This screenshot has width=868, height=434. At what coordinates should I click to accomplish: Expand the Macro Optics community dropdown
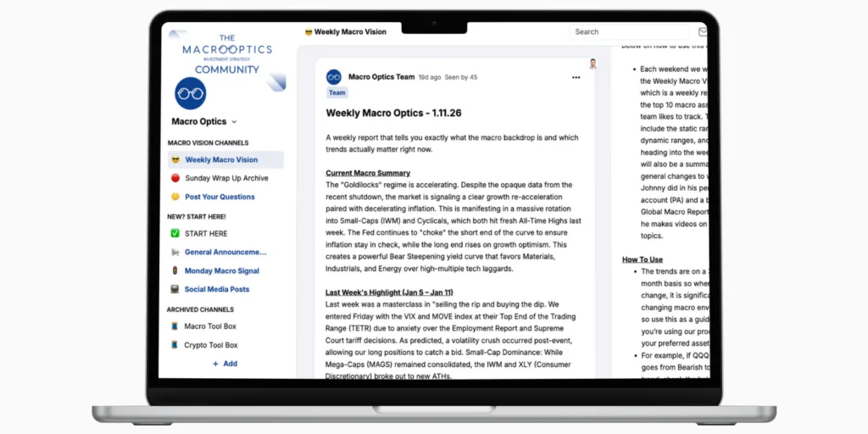coord(234,122)
